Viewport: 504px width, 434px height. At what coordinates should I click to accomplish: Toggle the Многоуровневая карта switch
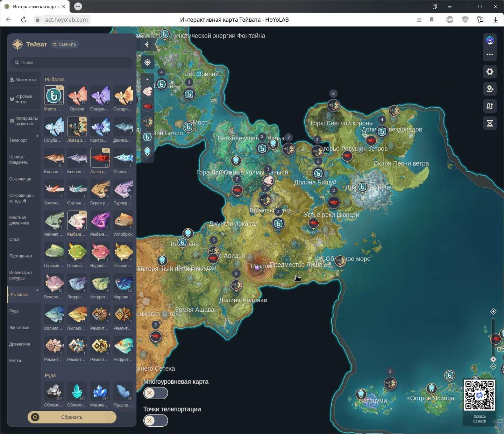[x=156, y=393]
